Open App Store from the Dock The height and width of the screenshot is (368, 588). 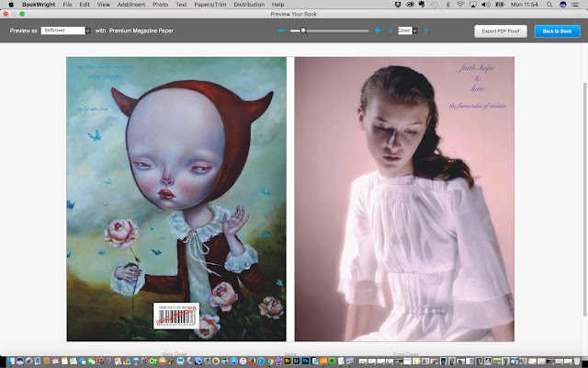pos(233,362)
